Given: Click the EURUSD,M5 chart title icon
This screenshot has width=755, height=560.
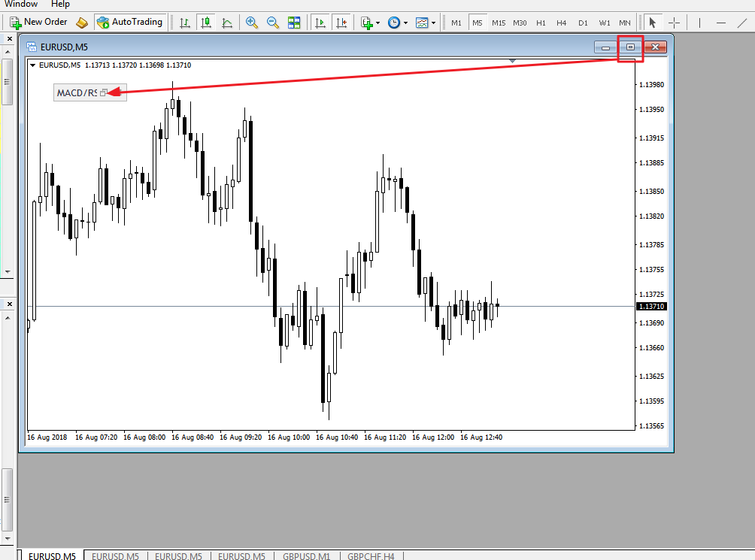Looking at the screenshot, I should pyautogui.click(x=32, y=47).
